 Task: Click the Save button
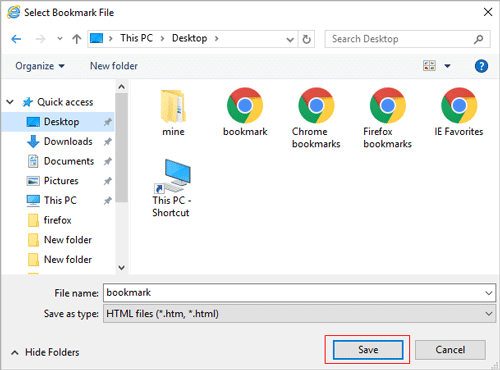(368, 350)
